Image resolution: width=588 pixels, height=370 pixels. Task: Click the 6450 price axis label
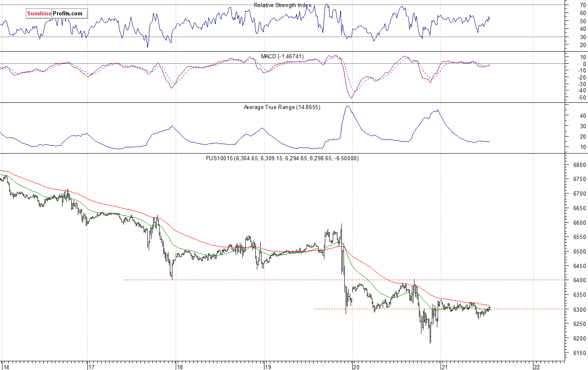click(580, 266)
